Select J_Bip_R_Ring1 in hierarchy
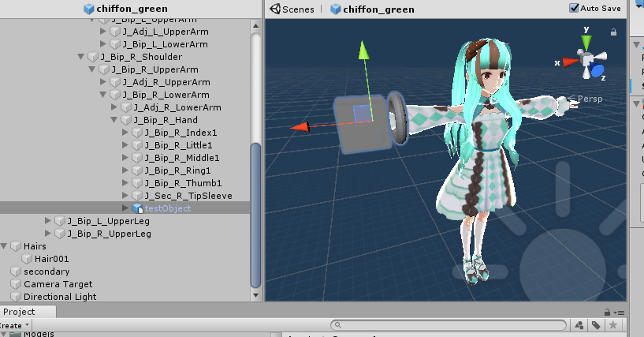 point(177,170)
